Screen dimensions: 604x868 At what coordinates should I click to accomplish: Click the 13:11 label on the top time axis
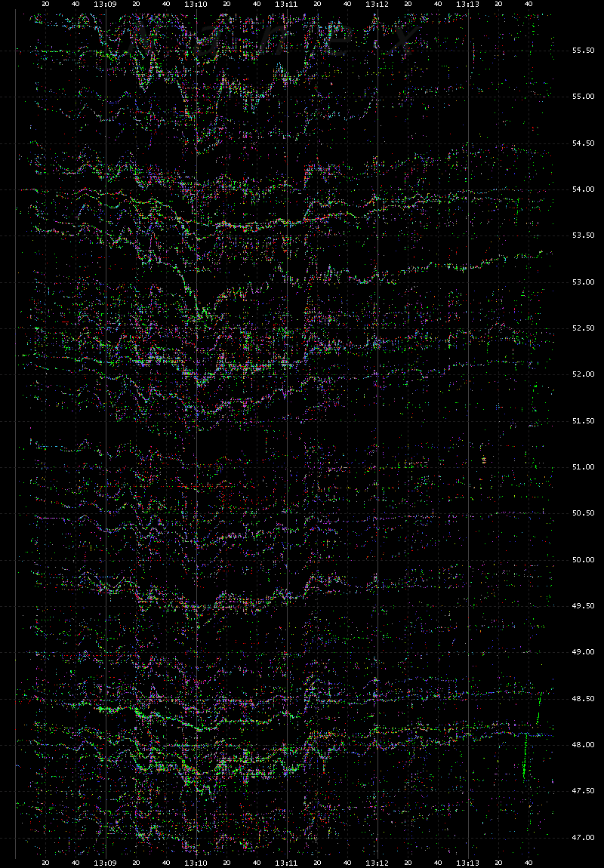(287, 4)
